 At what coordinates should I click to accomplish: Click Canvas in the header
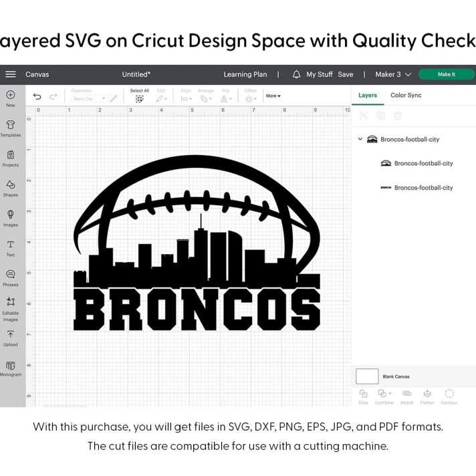point(37,74)
